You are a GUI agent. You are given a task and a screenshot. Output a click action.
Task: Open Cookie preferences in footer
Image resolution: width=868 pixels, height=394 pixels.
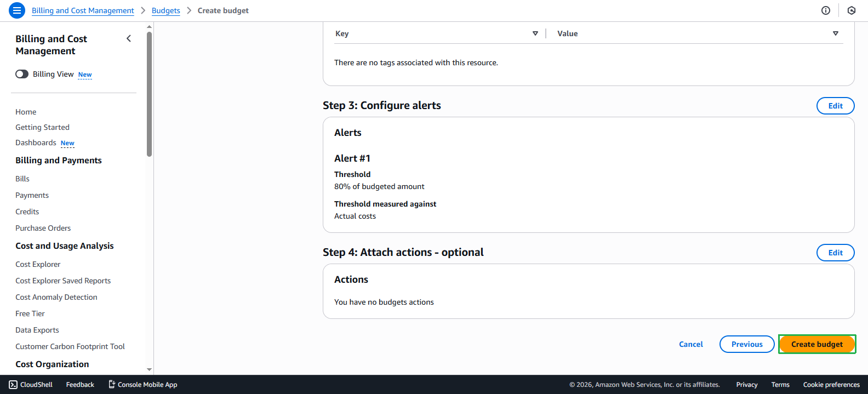coord(831,385)
